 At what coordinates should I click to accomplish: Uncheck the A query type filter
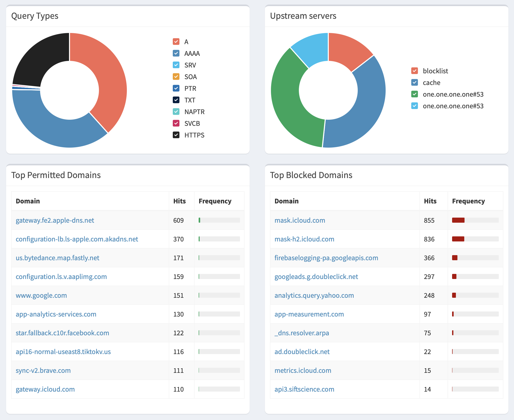point(176,42)
